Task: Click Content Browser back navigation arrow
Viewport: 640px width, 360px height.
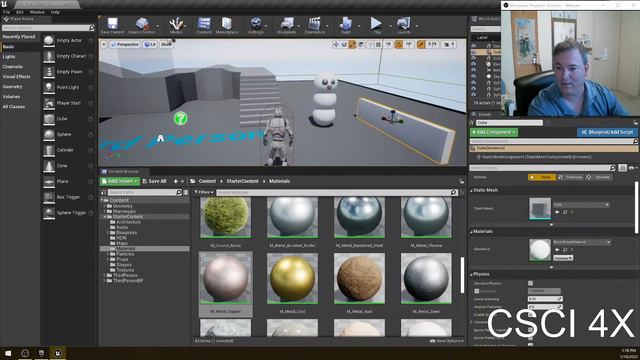Action: (x=176, y=181)
